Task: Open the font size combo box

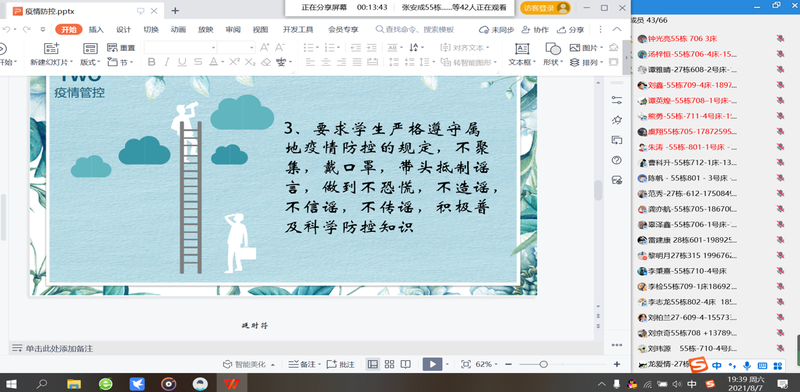Action: click(236, 47)
